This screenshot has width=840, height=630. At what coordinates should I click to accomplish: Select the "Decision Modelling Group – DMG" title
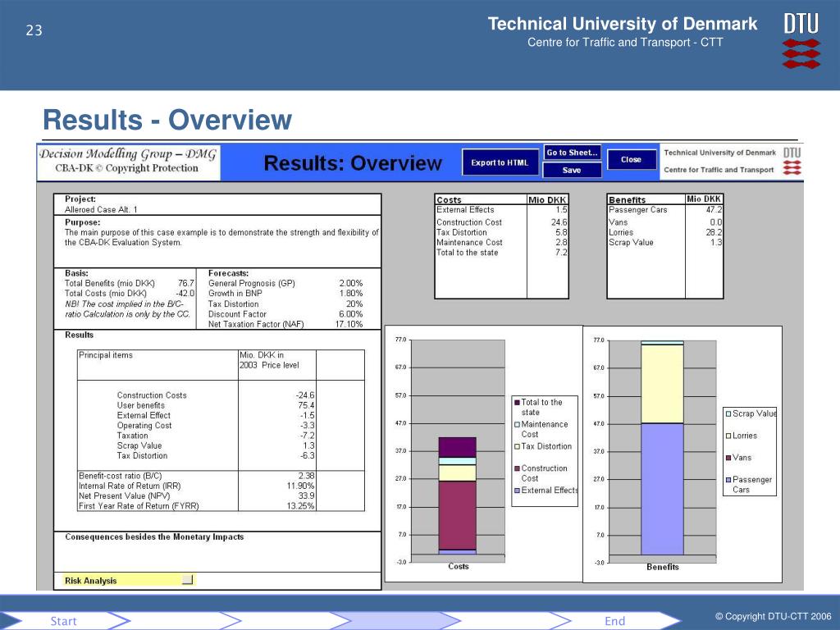click(128, 154)
